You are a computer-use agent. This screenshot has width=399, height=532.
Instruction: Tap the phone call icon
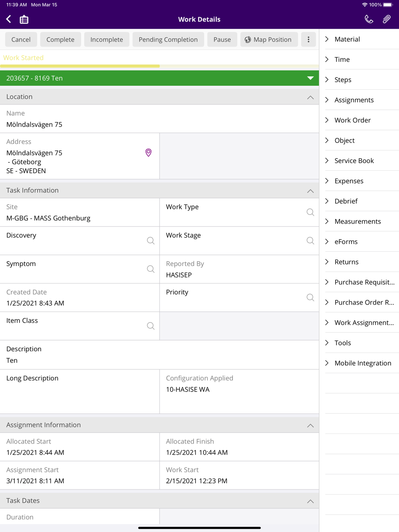click(x=369, y=19)
